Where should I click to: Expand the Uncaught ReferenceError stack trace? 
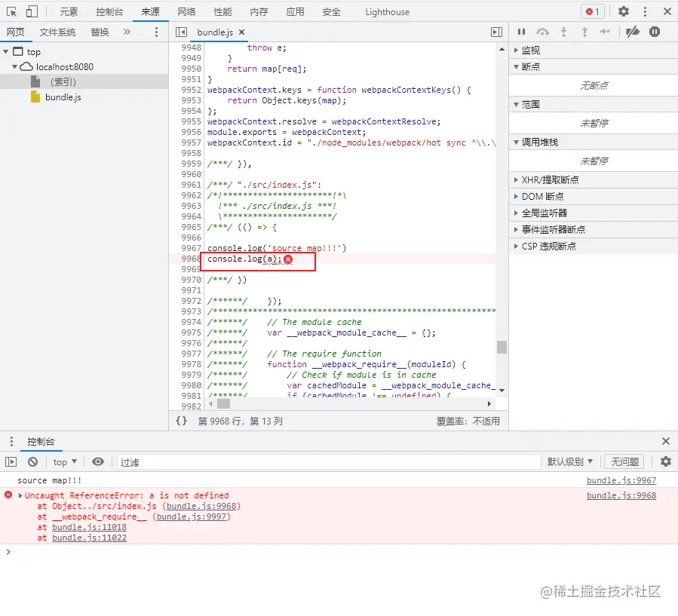[x=20, y=495]
